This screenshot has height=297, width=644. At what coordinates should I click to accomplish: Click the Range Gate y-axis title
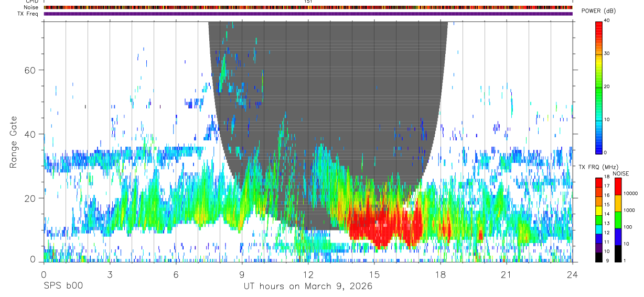13,142
